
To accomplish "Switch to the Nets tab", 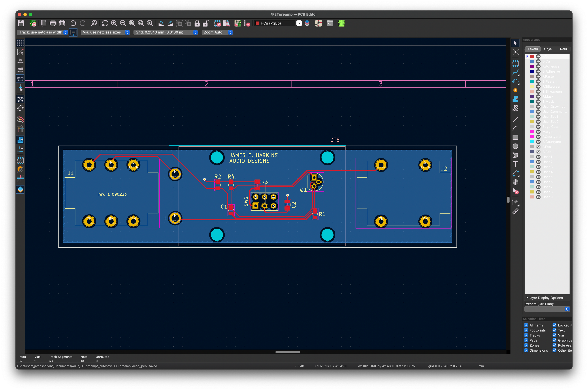I will tap(563, 49).
